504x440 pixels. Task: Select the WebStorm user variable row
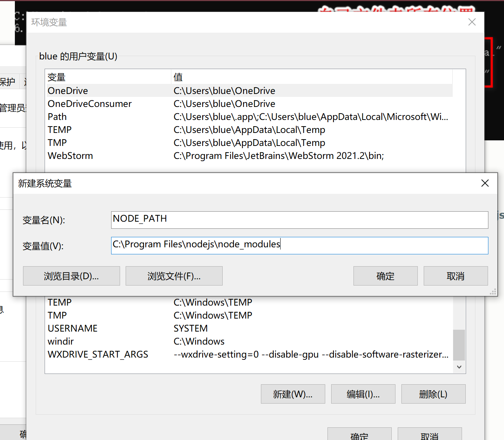249,156
